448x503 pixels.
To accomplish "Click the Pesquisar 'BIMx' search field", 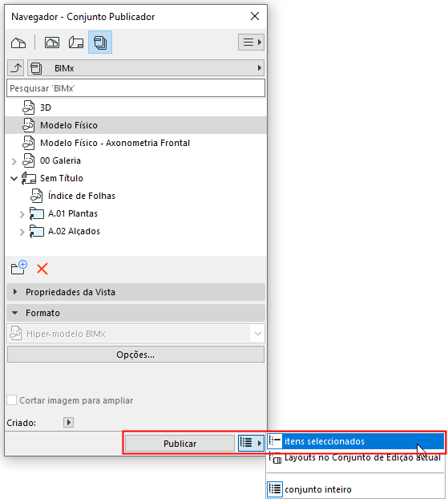I will [136, 88].
